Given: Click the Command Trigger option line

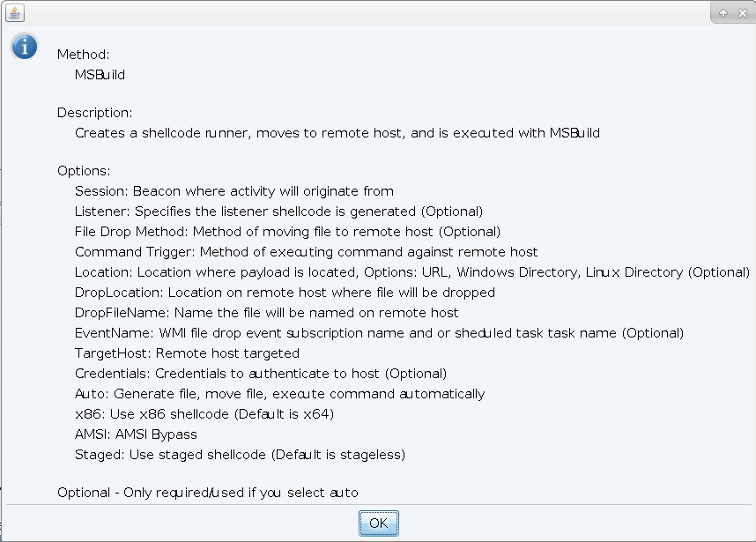Looking at the screenshot, I should [306, 252].
